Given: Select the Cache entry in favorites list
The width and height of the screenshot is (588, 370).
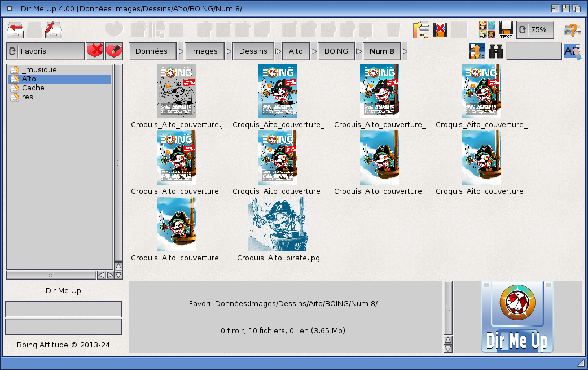Looking at the screenshot, I should click(x=33, y=88).
